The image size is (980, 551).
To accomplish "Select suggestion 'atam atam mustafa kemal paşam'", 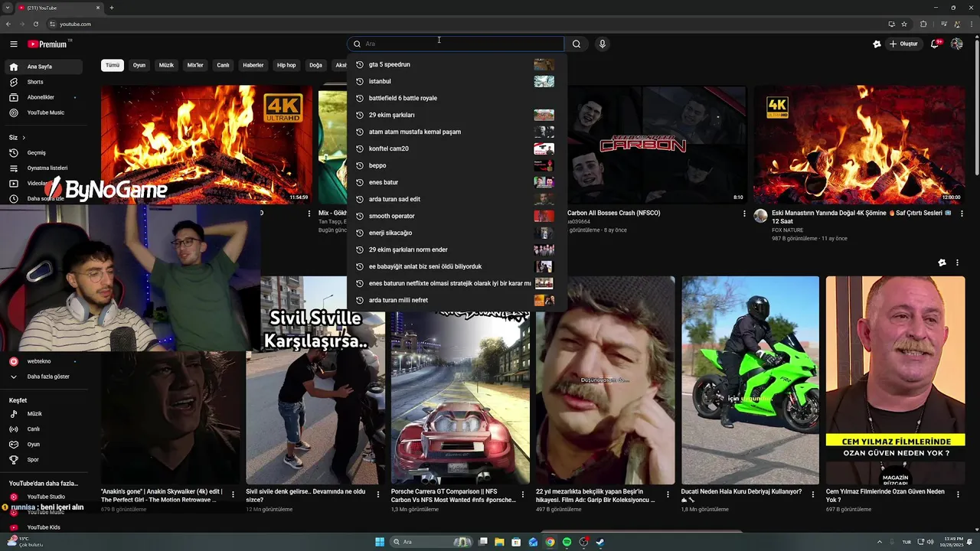I will point(457,132).
